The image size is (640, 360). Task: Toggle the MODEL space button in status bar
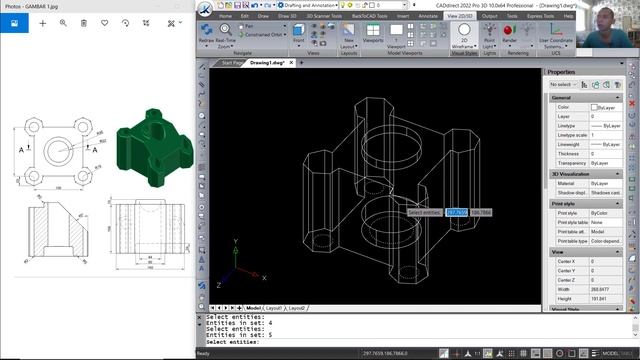611,353
